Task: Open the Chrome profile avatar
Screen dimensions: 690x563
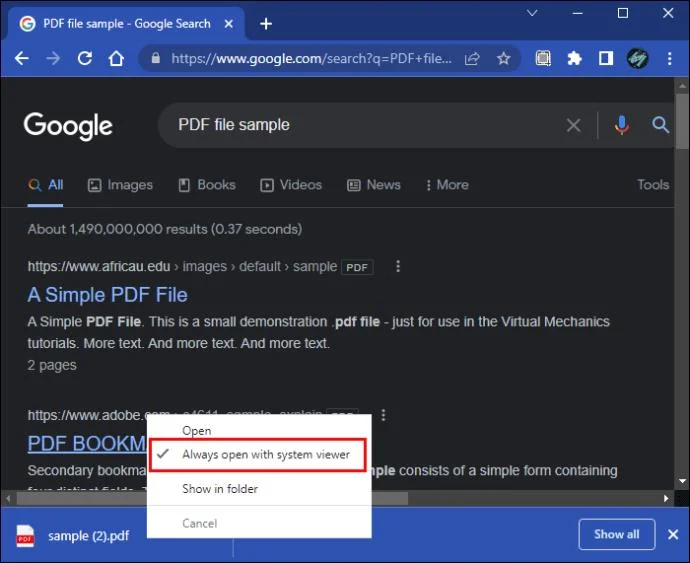Action: coord(637,58)
